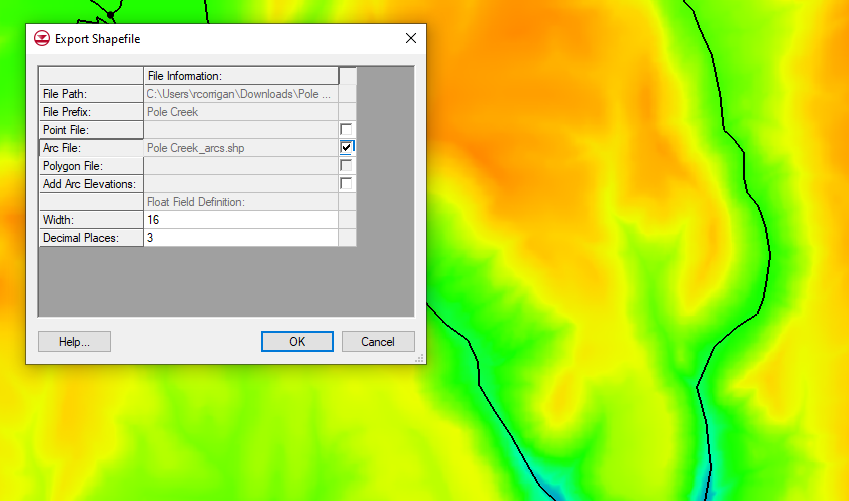Click the Decimal Places input field
Image resolution: width=849 pixels, height=501 pixels.
tap(241, 238)
